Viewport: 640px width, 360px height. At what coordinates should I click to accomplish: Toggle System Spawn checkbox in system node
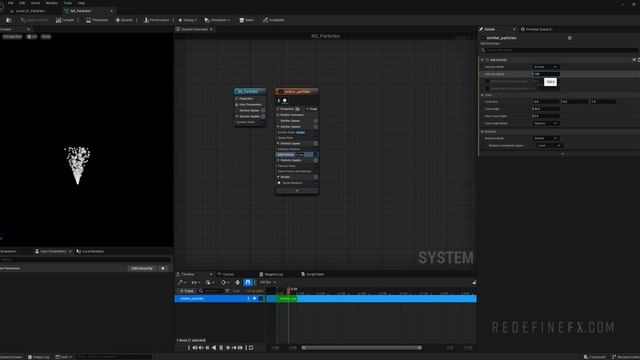coord(263,110)
